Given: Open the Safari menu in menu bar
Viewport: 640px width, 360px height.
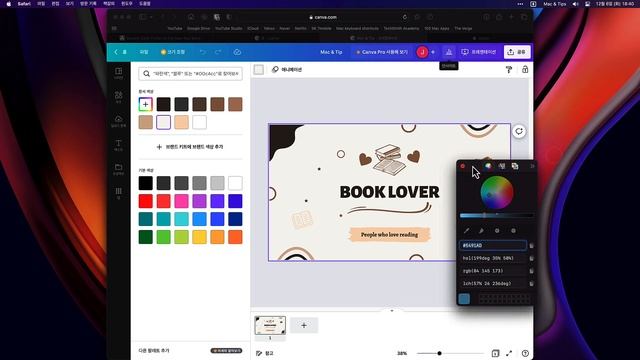Looking at the screenshot, I should (x=24, y=4).
